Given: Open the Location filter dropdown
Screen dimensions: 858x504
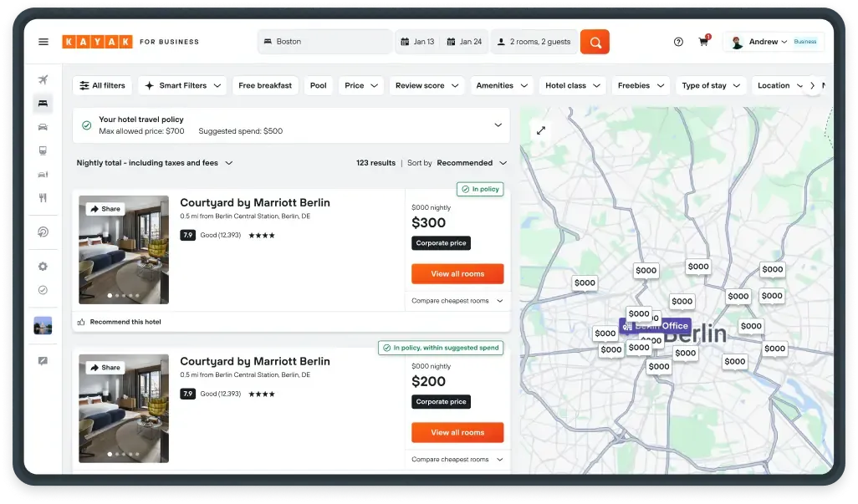Looking at the screenshot, I should pyautogui.click(x=779, y=85).
